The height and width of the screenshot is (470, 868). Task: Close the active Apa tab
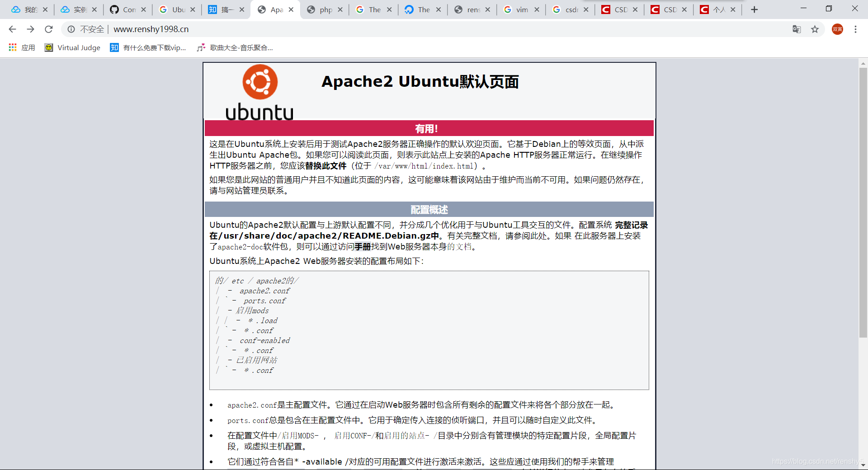(291, 9)
